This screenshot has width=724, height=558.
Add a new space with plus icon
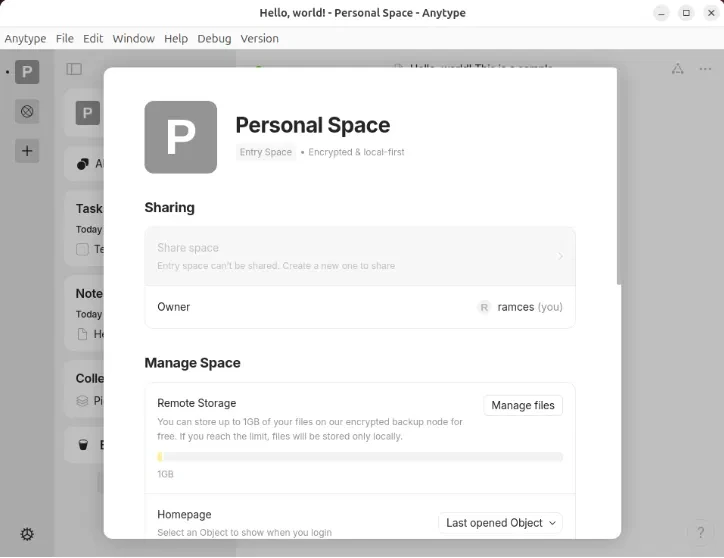[27, 152]
